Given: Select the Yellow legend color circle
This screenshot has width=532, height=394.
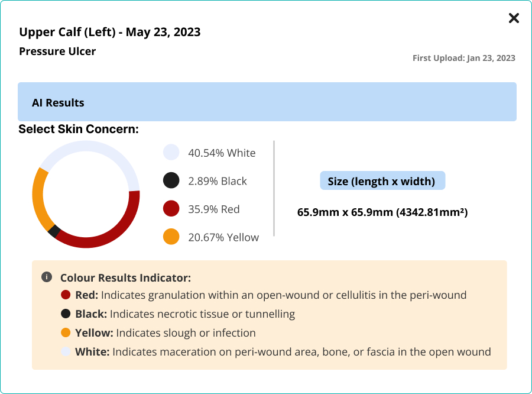Looking at the screenshot, I should coord(171,237).
